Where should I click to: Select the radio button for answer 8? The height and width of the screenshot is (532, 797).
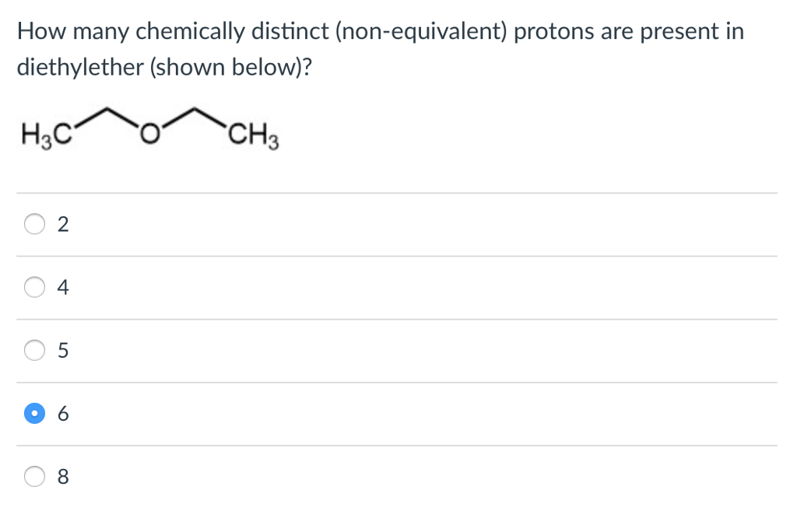[34, 477]
